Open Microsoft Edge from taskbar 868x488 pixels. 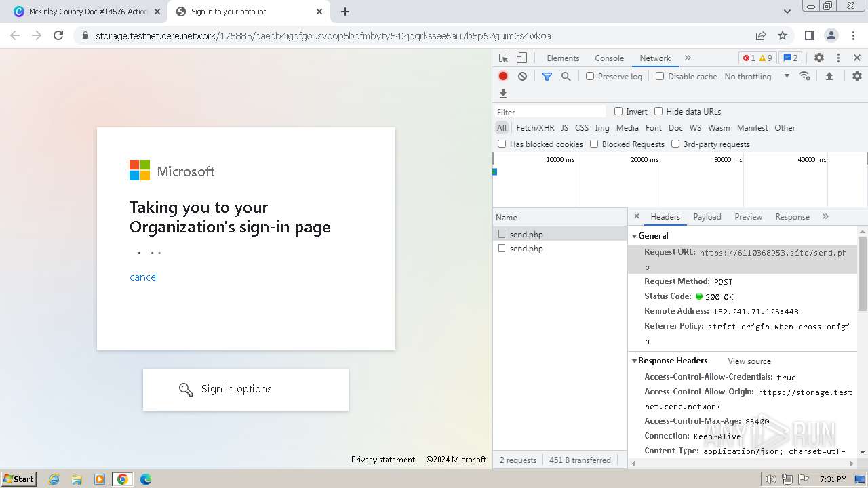pos(145,479)
